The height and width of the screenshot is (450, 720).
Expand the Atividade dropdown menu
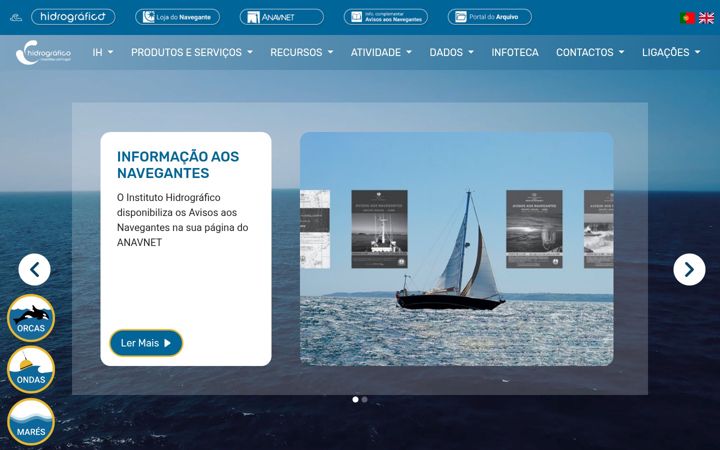[x=381, y=52]
